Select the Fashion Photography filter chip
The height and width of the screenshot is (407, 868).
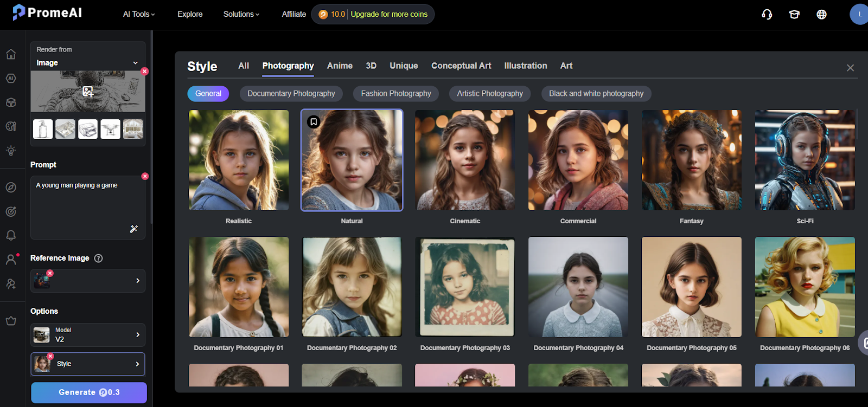point(396,94)
